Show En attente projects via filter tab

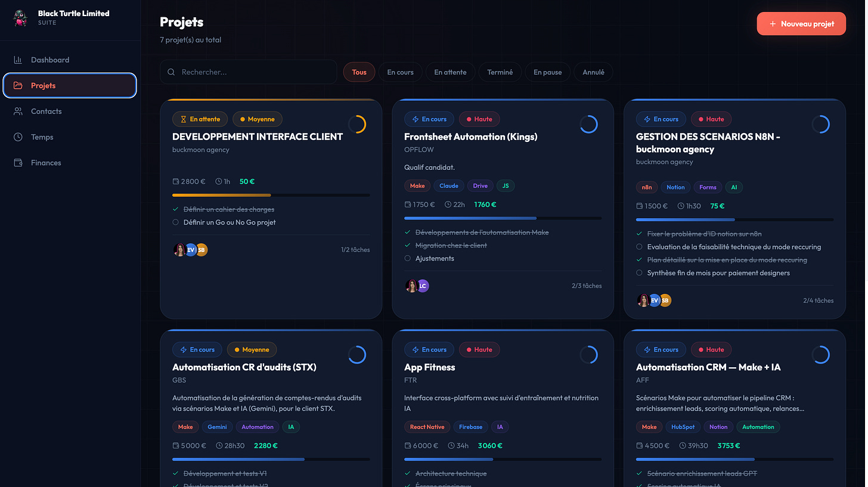coord(450,72)
